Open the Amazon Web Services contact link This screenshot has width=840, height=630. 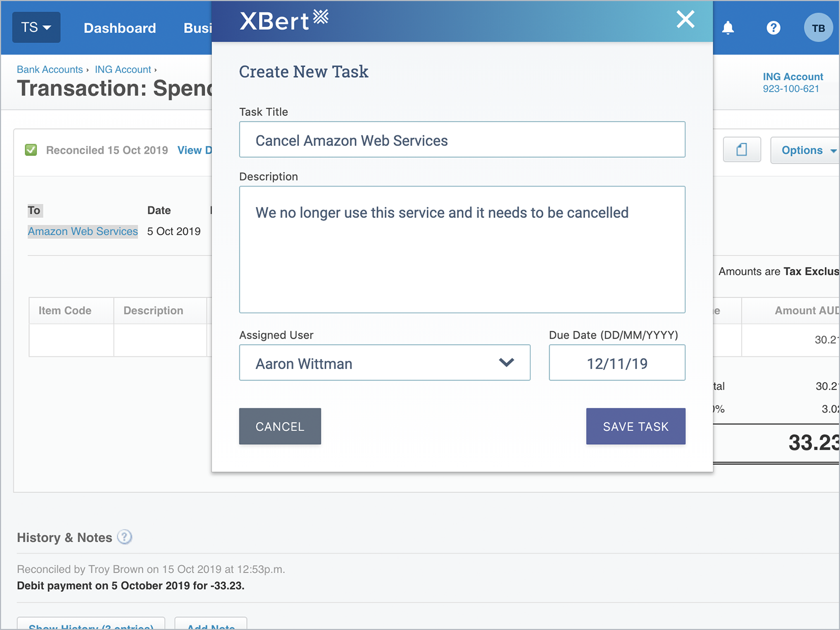pos(83,231)
